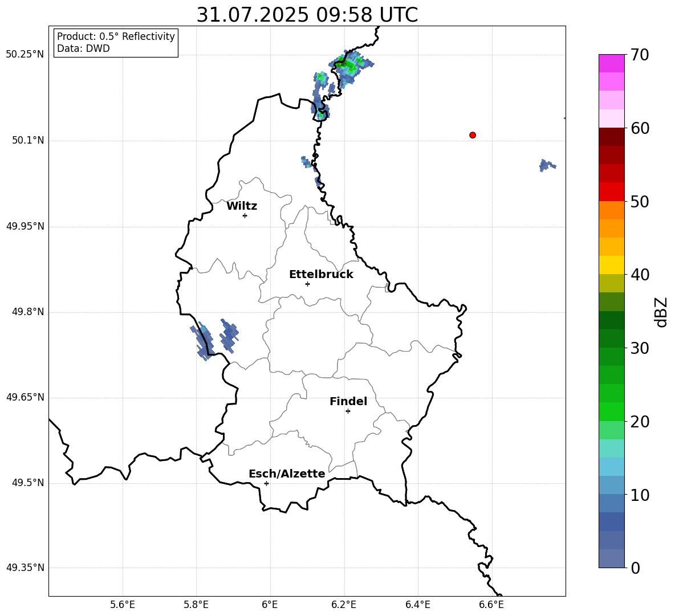Click the red dot marker on the map
This screenshot has width=675, height=616.
[x=473, y=135]
